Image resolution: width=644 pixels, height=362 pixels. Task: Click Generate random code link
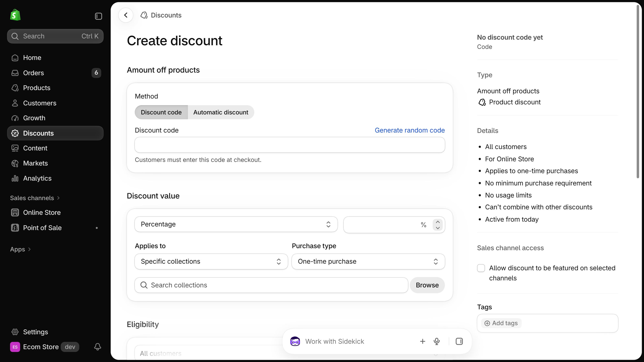410,130
